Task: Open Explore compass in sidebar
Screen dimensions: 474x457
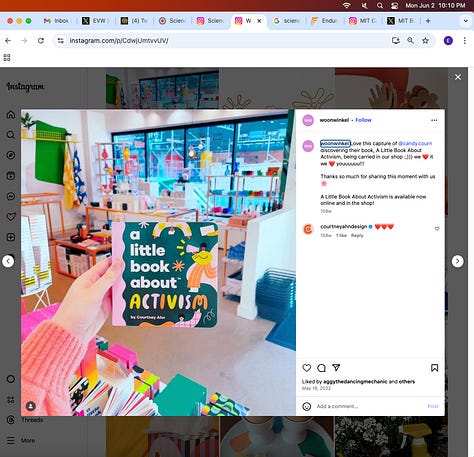Action: [x=11, y=155]
